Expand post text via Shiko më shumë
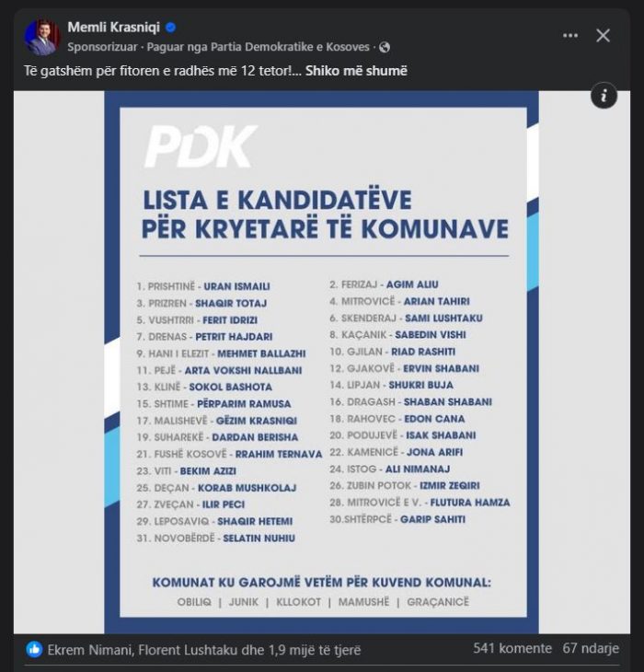The height and width of the screenshot is (672, 644). click(x=356, y=71)
